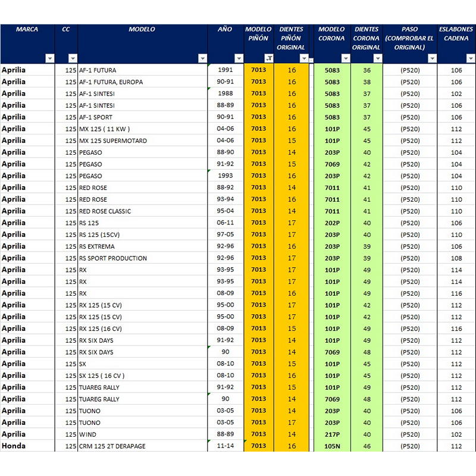
Task: Select the crown model cell 105N
Action: click(x=332, y=446)
